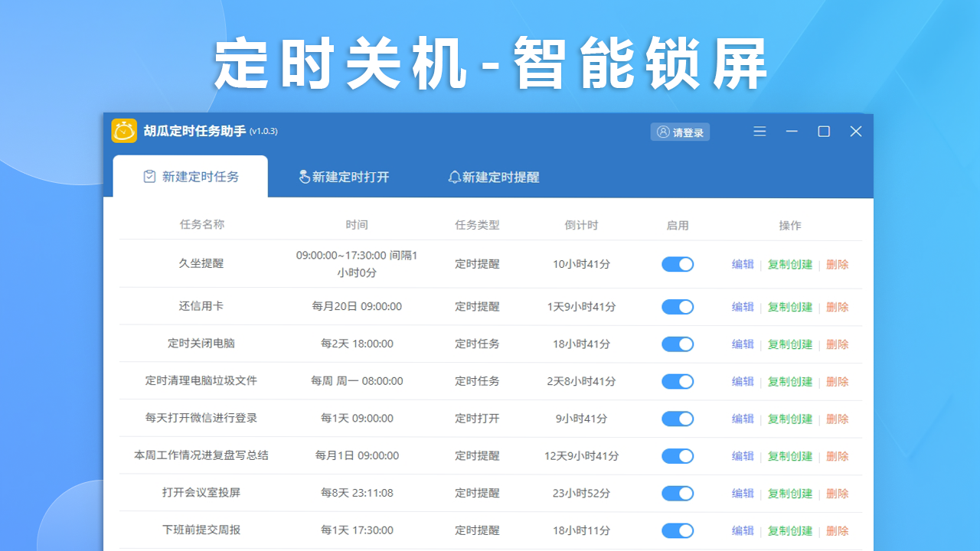Open the hamburger menu in the title bar

coord(759,131)
